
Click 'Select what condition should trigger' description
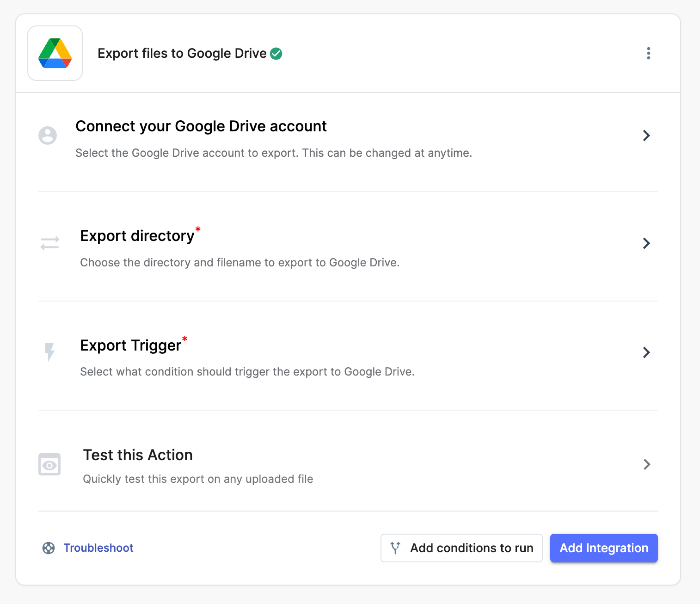247,372
